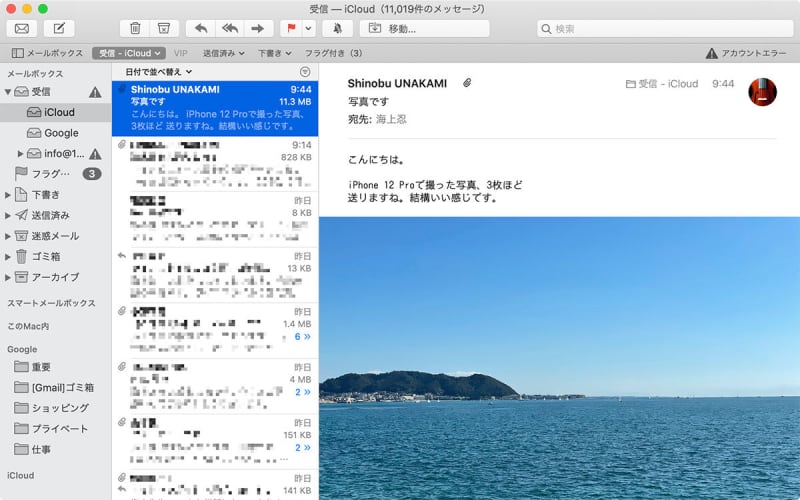Toggle message filter circle icon
This screenshot has height=500, width=800.
click(x=305, y=72)
